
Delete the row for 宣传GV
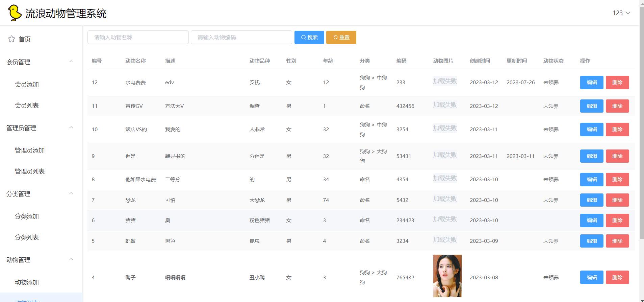coord(617,106)
